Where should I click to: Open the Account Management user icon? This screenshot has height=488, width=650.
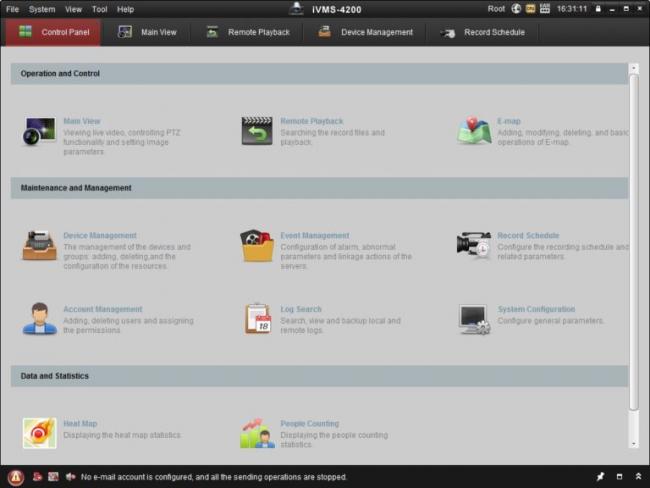[x=39, y=319]
